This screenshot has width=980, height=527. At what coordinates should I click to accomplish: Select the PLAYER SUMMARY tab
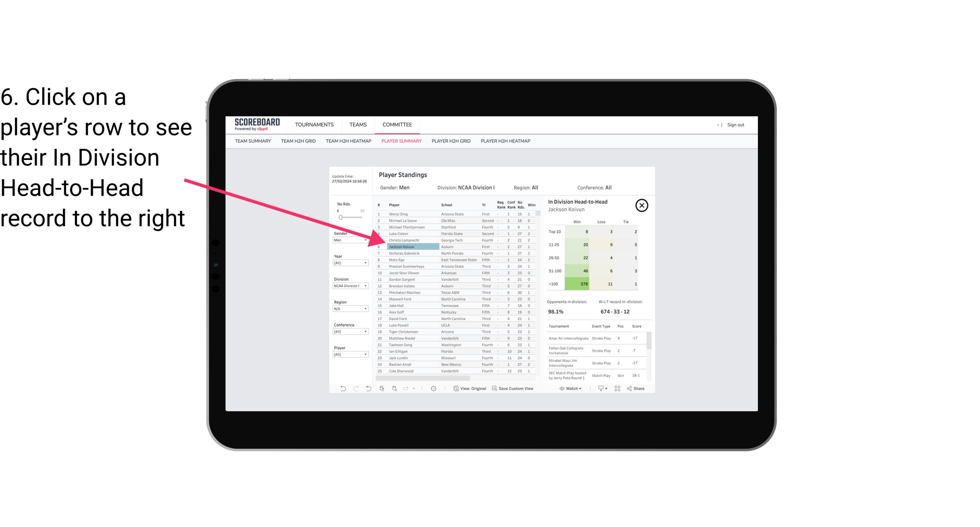click(x=401, y=141)
